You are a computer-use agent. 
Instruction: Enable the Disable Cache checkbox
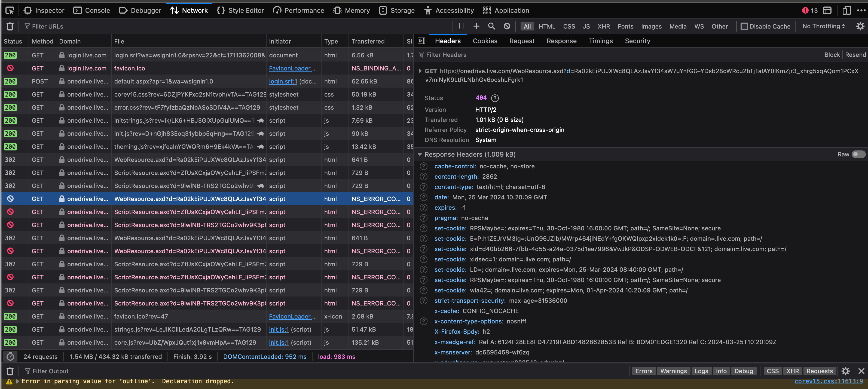(x=744, y=26)
